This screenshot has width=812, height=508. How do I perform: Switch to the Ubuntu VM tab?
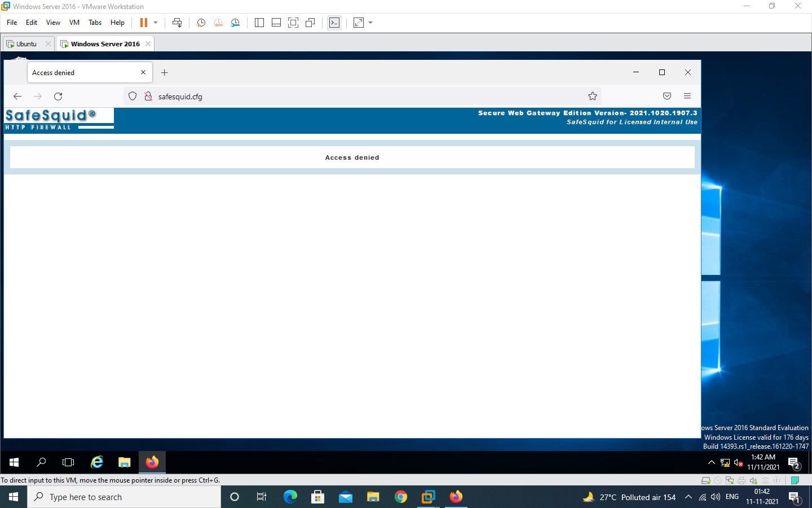27,44
